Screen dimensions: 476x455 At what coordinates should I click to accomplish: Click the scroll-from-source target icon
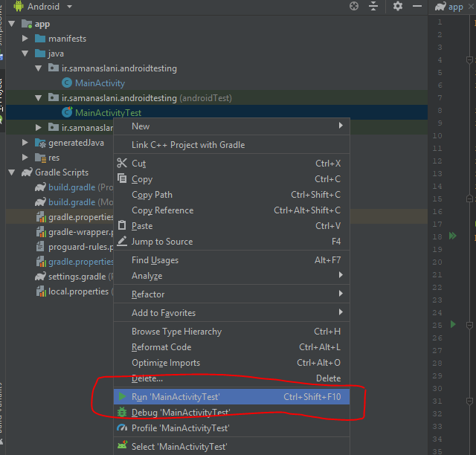(354, 7)
